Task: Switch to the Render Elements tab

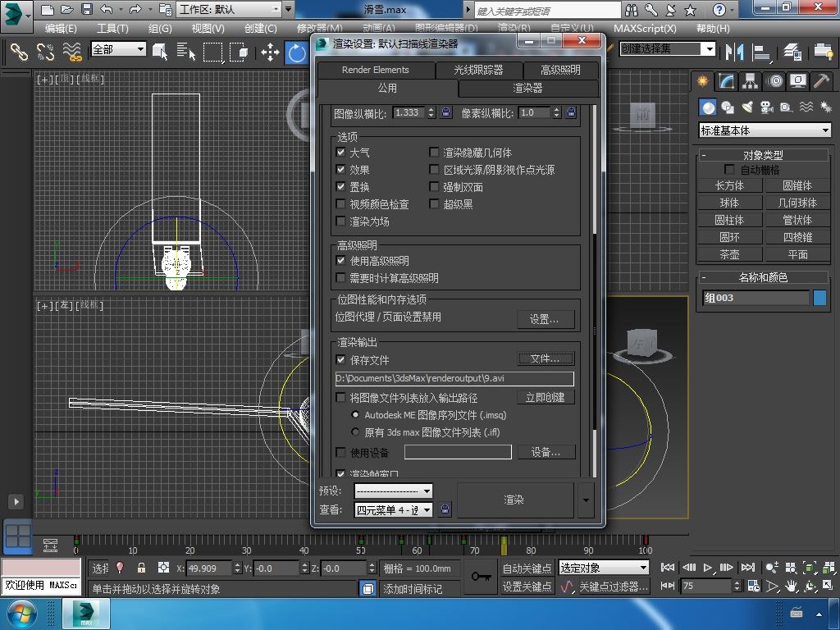Action: coord(375,70)
